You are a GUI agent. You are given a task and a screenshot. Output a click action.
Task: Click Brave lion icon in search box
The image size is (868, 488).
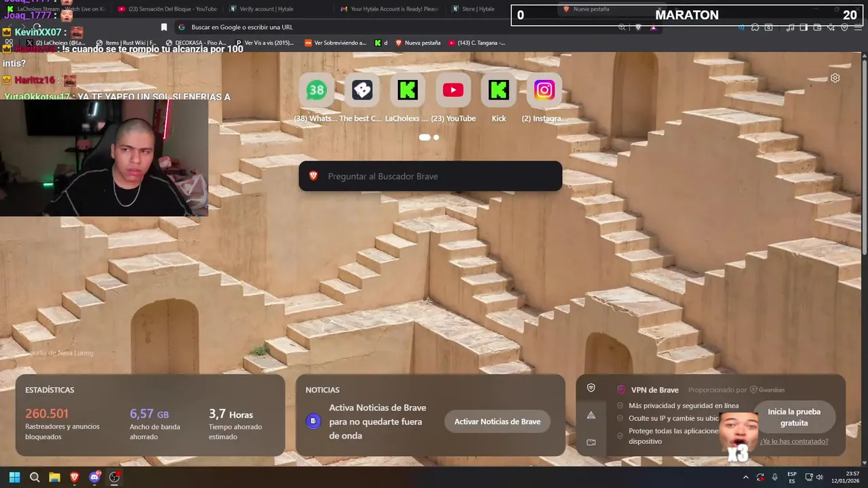pyautogui.click(x=313, y=176)
